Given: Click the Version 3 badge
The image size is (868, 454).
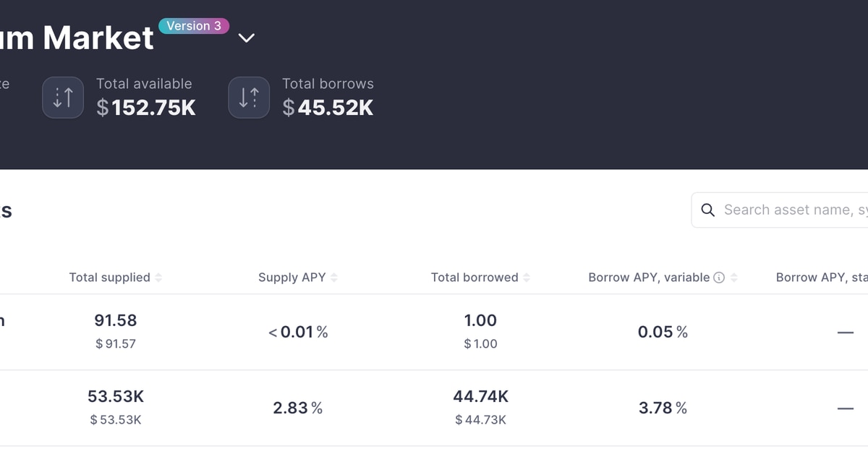Looking at the screenshot, I should pos(194,26).
